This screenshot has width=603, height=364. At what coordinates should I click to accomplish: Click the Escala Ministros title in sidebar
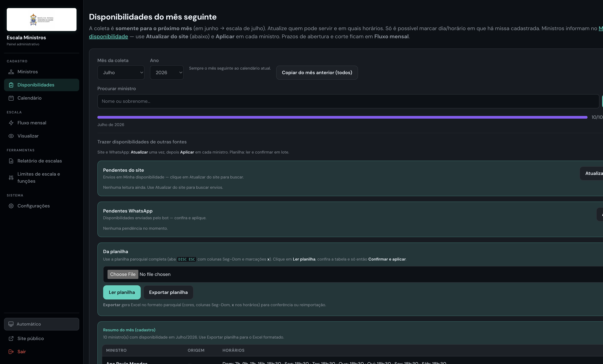point(26,38)
